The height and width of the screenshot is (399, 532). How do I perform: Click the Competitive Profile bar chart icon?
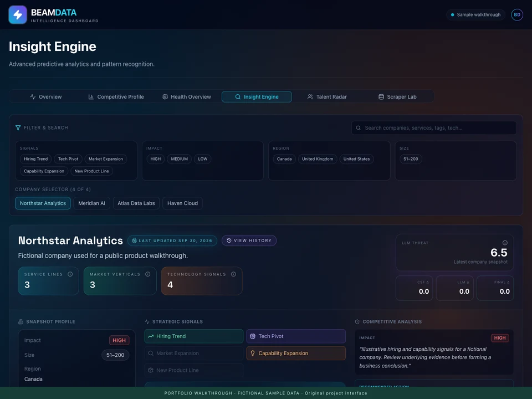point(91,96)
